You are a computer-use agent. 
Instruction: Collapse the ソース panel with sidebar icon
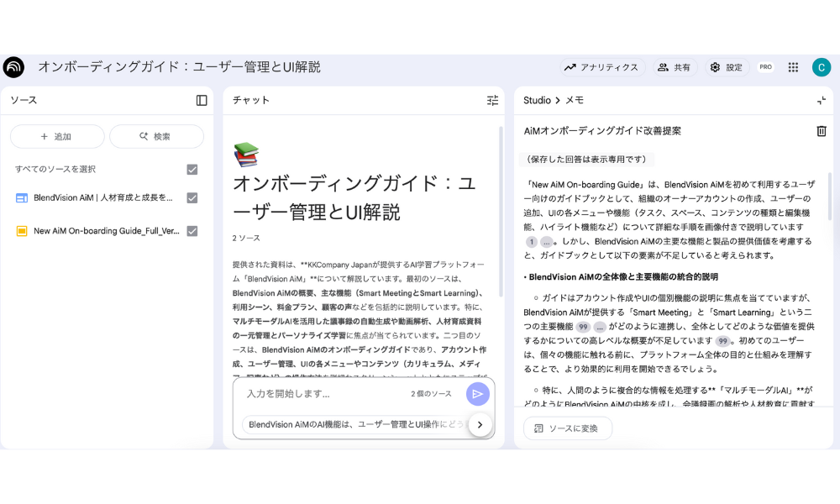[202, 100]
